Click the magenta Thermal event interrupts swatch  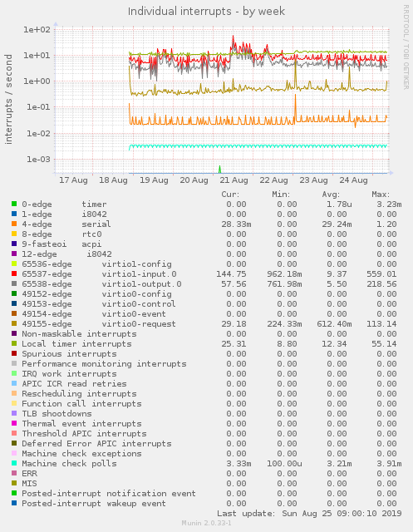14,423
